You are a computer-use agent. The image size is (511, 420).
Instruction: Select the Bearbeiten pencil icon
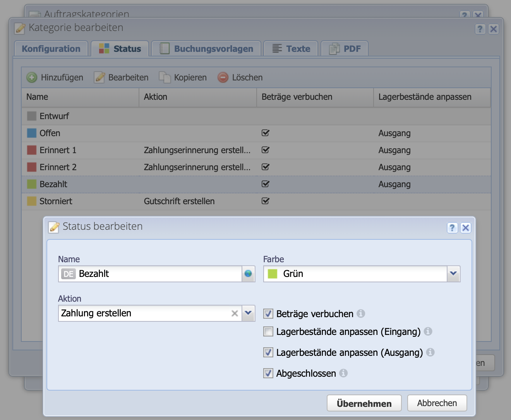click(99, 77)
